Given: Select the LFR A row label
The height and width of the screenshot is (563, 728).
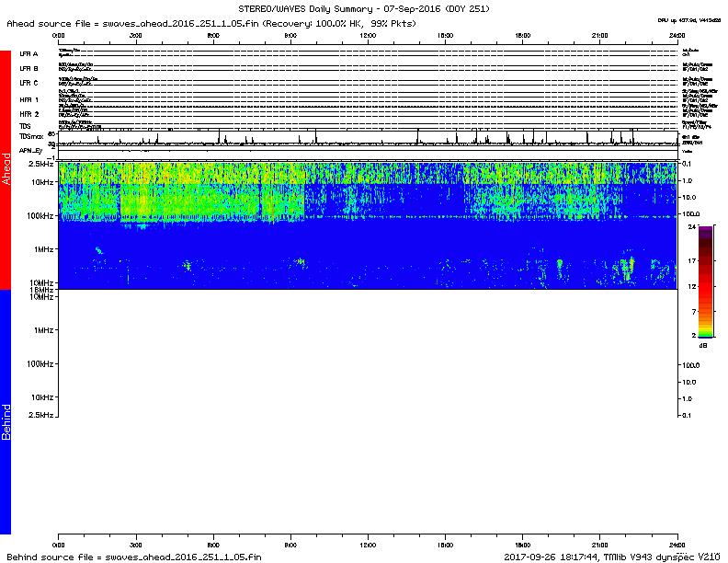Looking at the screenshot, I should [x=28, y=54].
